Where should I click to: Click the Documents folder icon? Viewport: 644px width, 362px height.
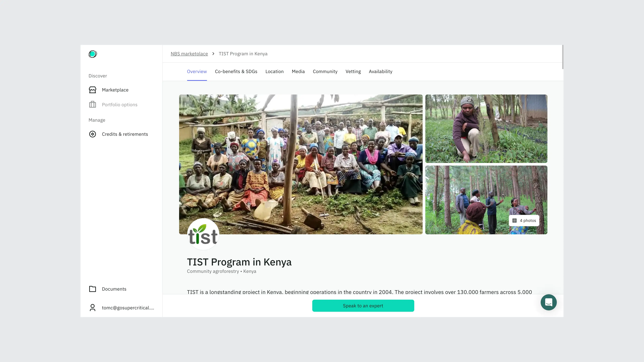pos(93,289)
